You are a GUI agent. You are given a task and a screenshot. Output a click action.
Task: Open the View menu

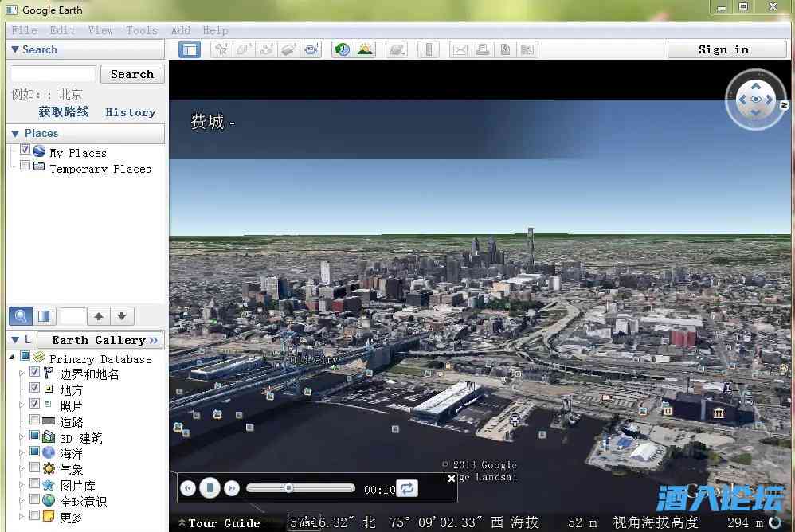(100, 30)
